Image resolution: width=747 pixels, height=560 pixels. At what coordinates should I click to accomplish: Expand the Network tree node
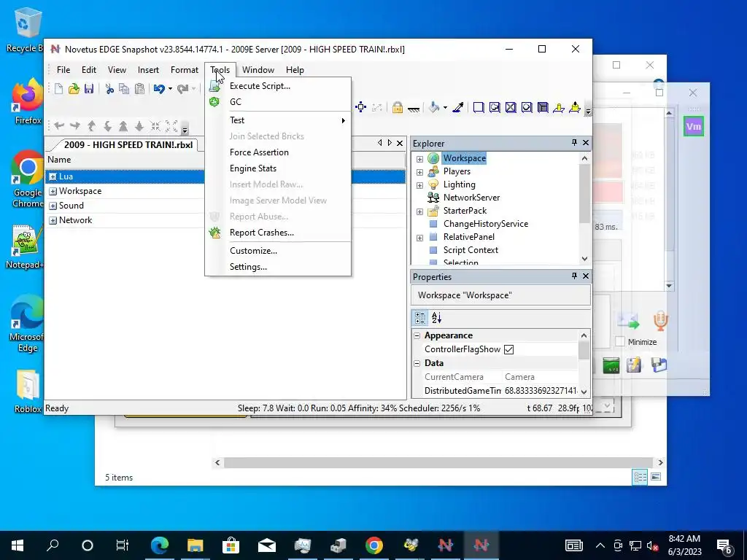pos(53,220)
